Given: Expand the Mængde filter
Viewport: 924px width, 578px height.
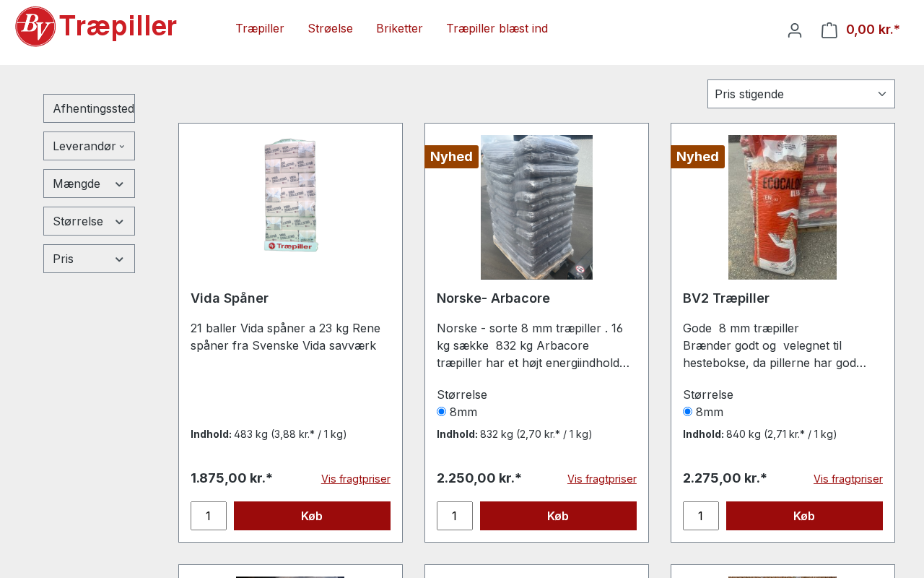Looking at the screenshot, I should pyautogui.click(x=89, y=184).
